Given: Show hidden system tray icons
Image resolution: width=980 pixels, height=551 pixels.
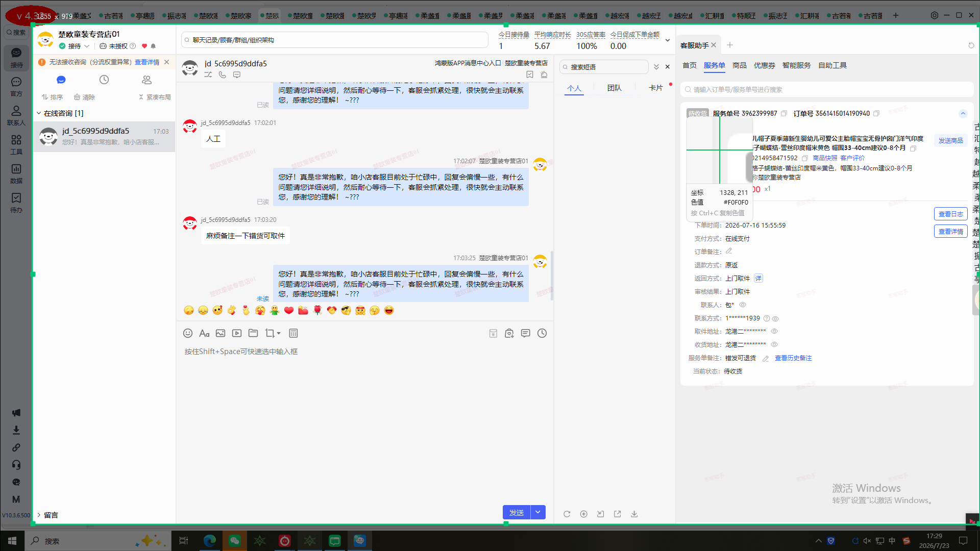Looking at the screenshot, I should tap(818, 541).
